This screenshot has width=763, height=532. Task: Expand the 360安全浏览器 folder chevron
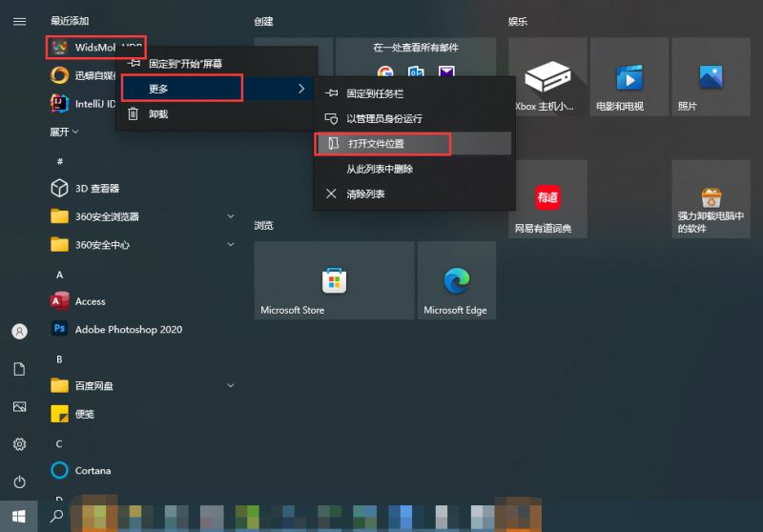point(231,215)
